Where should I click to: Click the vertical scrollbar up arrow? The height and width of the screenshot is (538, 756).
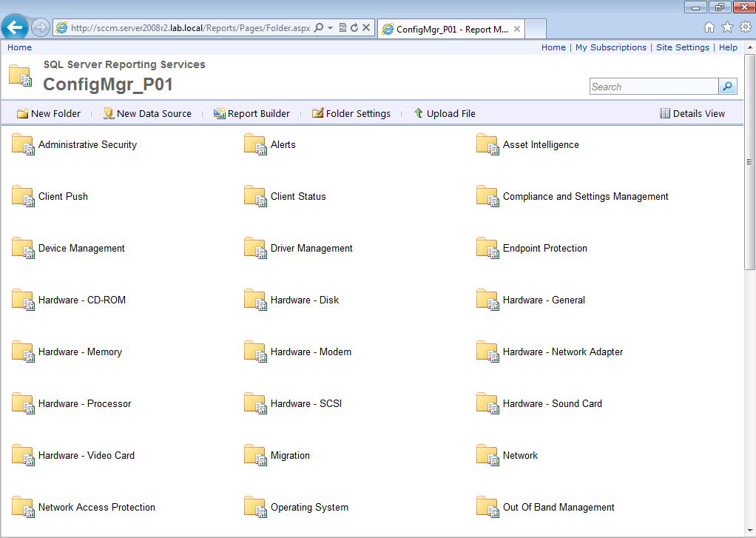click(750, 47)
